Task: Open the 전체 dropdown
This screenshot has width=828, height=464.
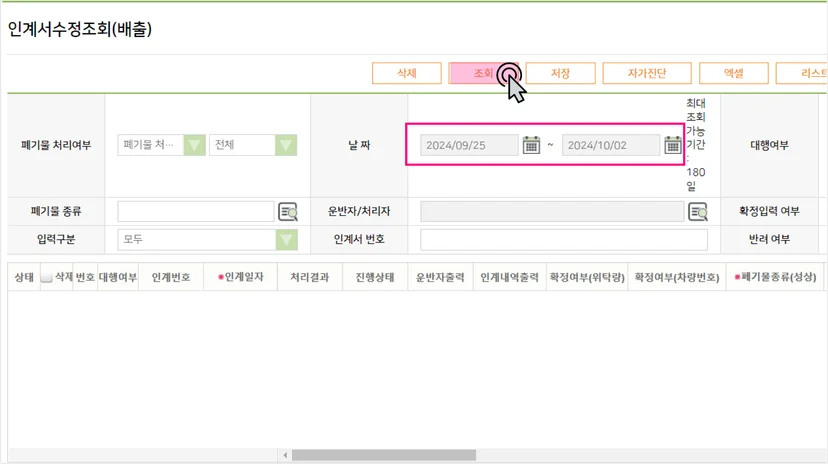Action: pyautogui.click(x=253, y=145)
